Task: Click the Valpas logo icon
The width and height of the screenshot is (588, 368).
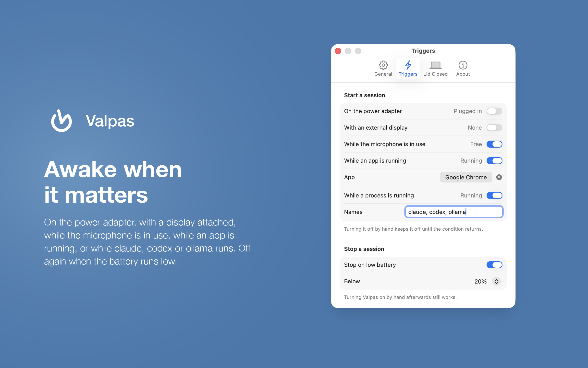Action: click(x=61, y=121)
